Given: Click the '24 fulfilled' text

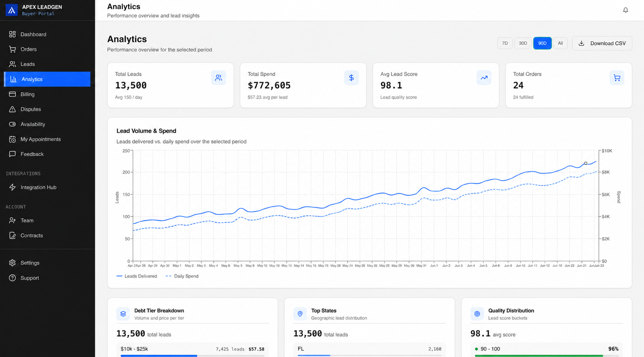Looking at the screenshot, I should (523, 97).
